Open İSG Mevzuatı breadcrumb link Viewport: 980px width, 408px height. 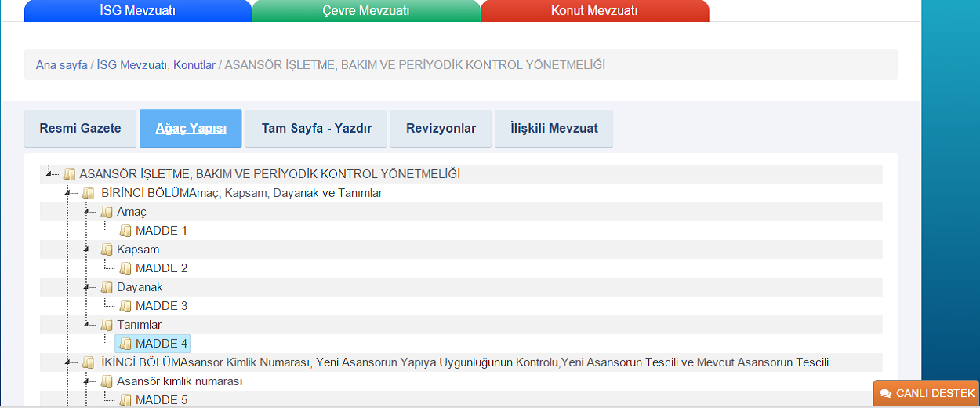click(x=132, y=65)
